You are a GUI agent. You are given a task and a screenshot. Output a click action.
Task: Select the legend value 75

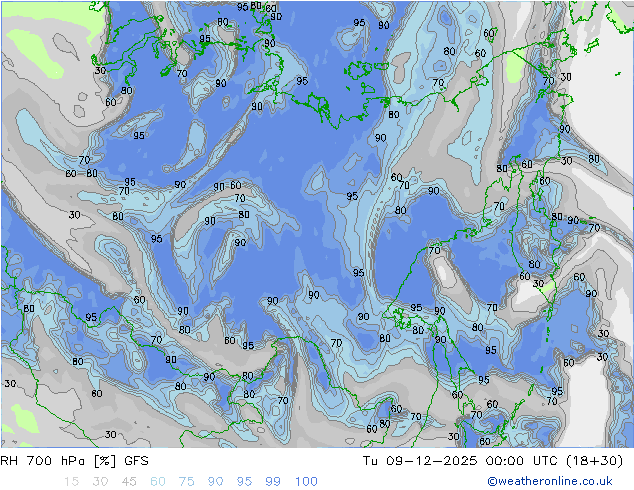point(186,481)
